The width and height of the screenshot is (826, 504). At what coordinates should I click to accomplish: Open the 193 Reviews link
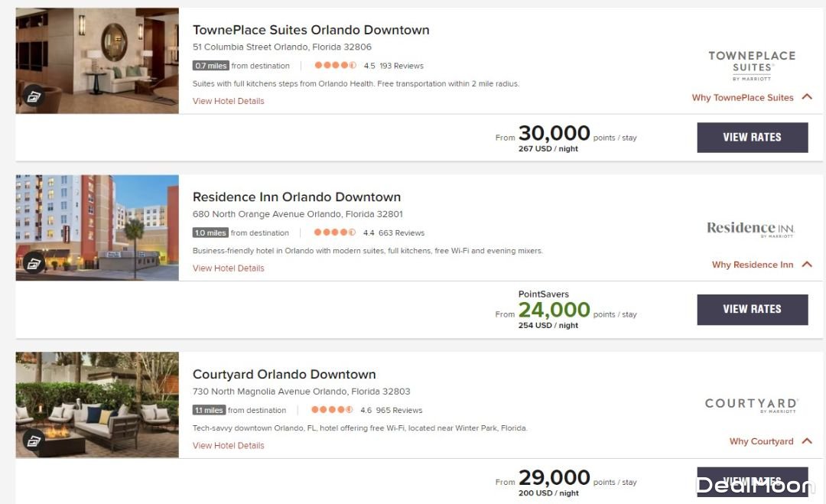coord(402,66)
